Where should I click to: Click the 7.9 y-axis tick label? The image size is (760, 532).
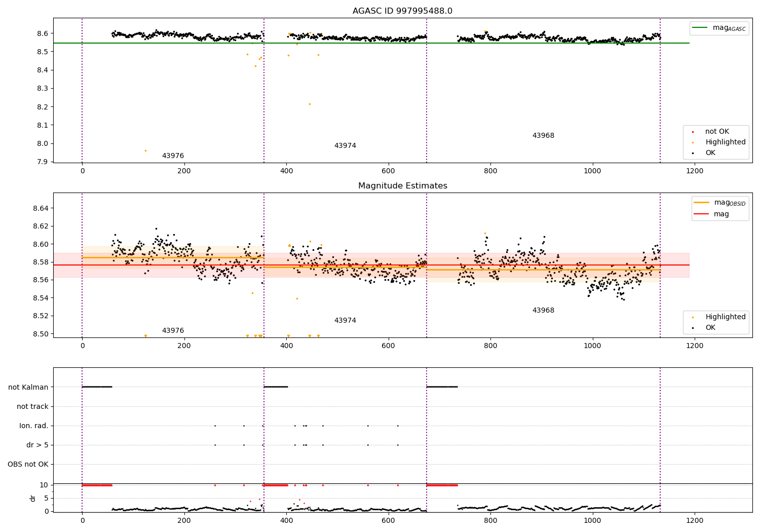42,162
